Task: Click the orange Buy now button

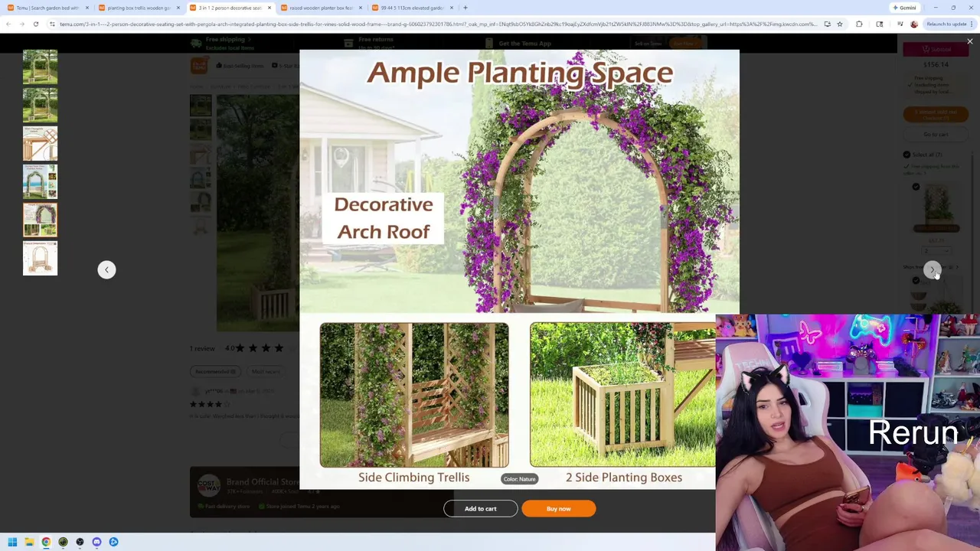Action: click(x=558, y=509)
